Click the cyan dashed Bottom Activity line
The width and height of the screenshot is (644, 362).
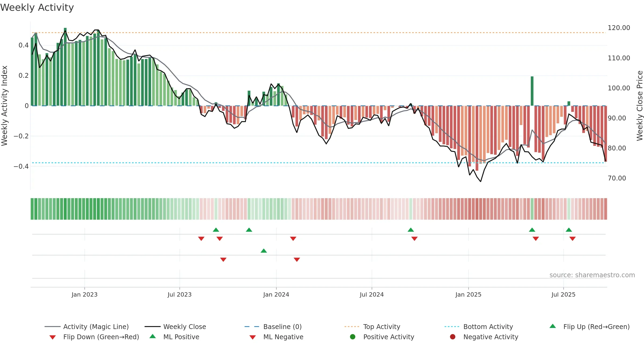click(318, 163)
